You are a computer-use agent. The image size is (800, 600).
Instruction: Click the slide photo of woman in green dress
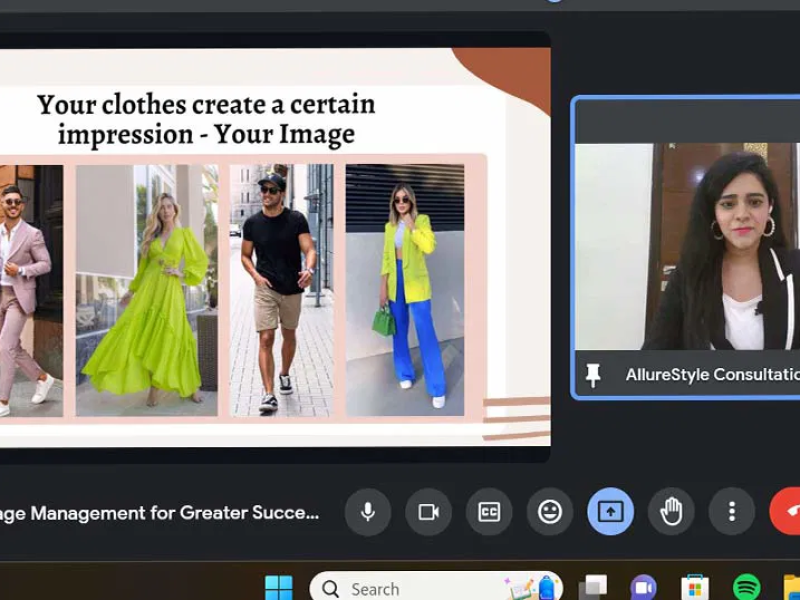click(147, 290)
